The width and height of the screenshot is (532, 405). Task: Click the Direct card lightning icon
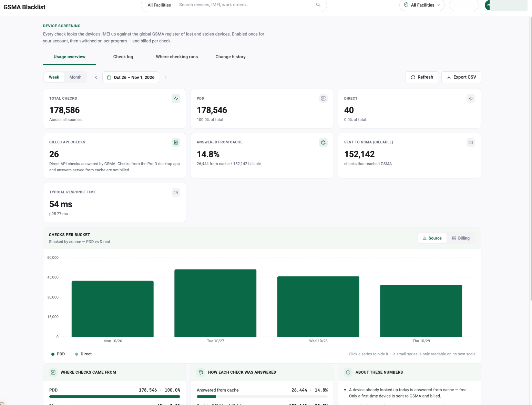471,99
